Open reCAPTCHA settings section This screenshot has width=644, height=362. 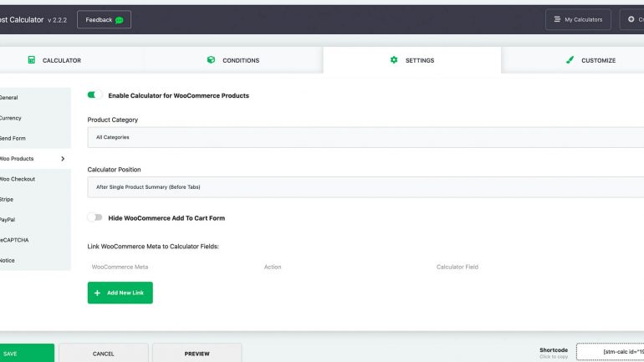point(35,240)
